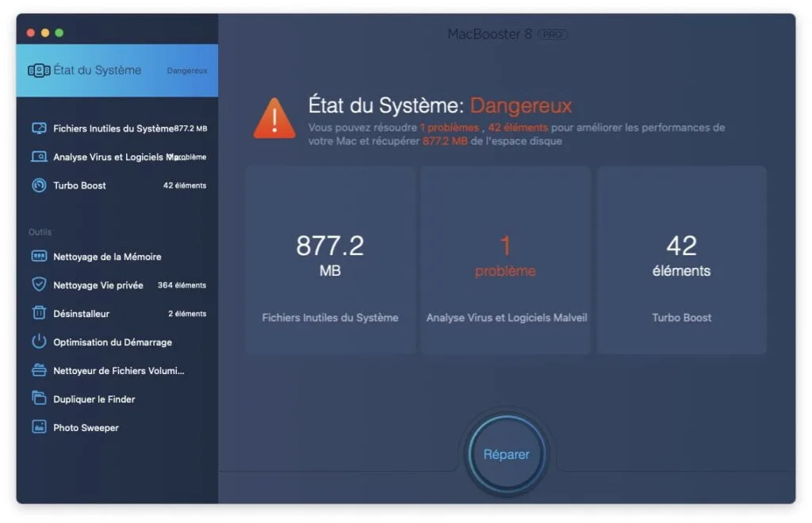Click the Désinstalleur trash can icon

(x=39, y=312)
